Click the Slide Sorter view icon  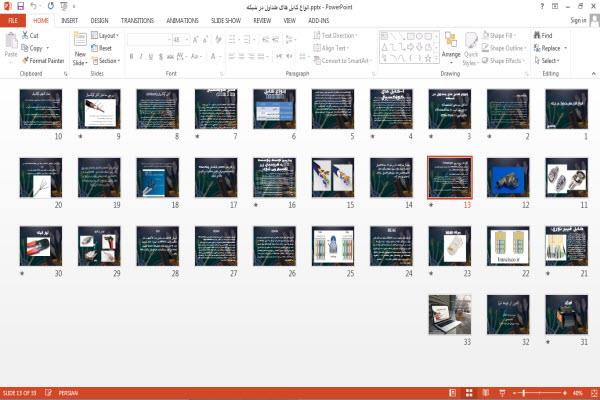469,393
